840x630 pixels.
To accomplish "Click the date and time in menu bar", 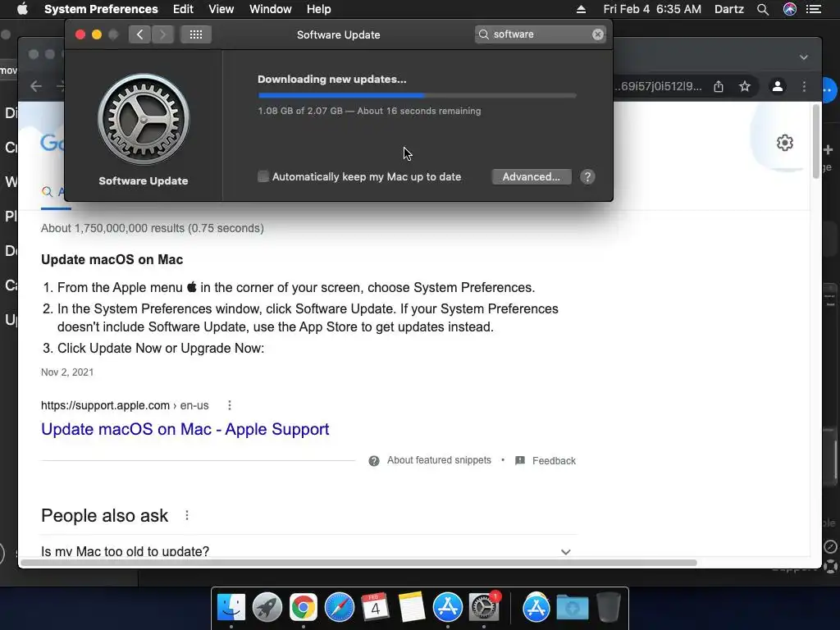I will [652, 9].
